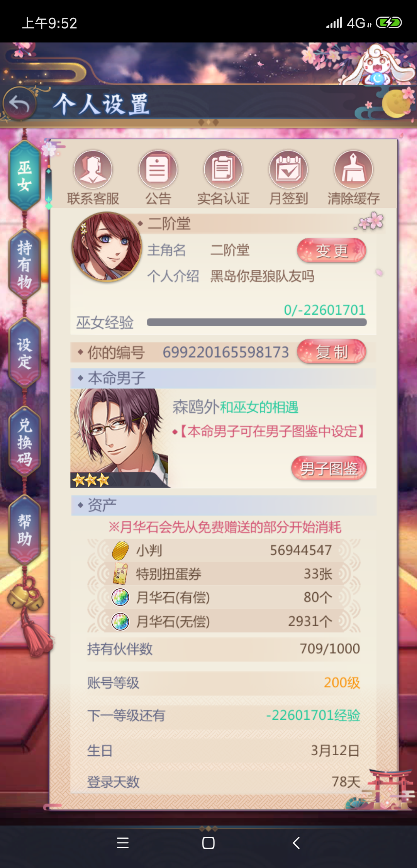Screen dimensions: 417x868
Task: Tap the 月签到 monthly check-in icon
Action: [288, 170]
